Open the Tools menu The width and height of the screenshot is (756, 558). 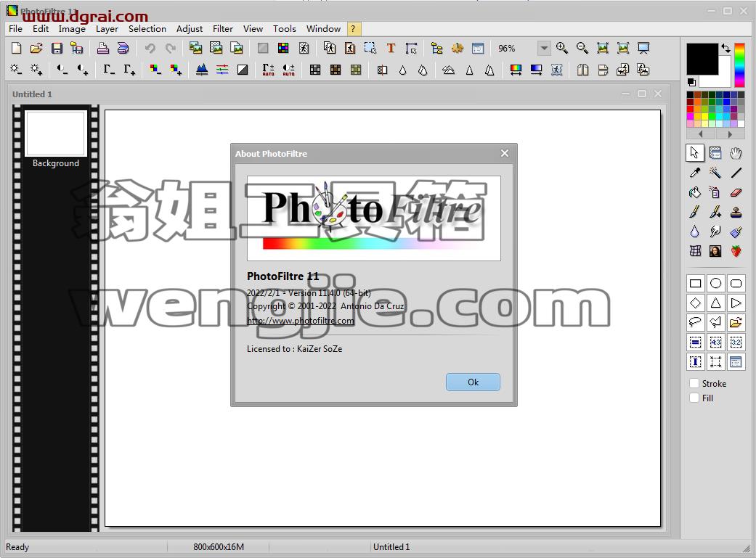285,29
